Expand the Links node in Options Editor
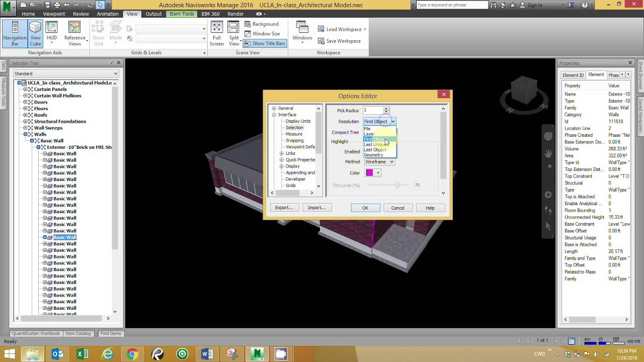Screen dimensions: 644x362 [282, 153]
